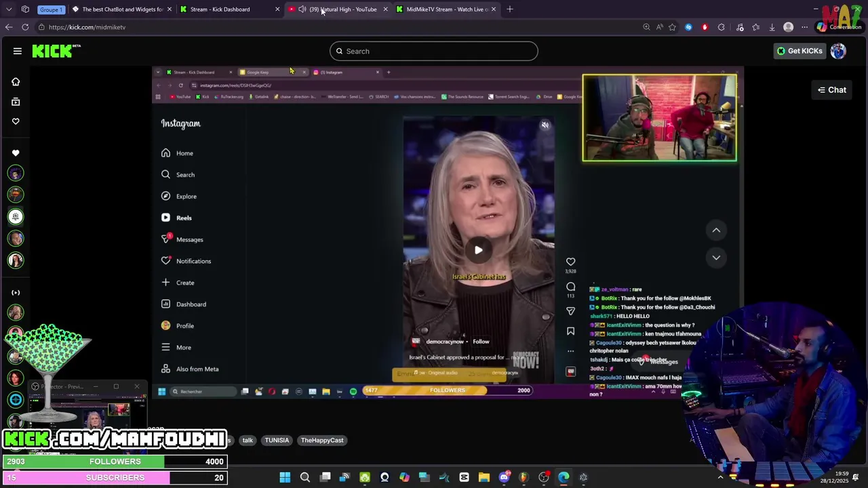Open CapCut from taskbar

[464, 477]
